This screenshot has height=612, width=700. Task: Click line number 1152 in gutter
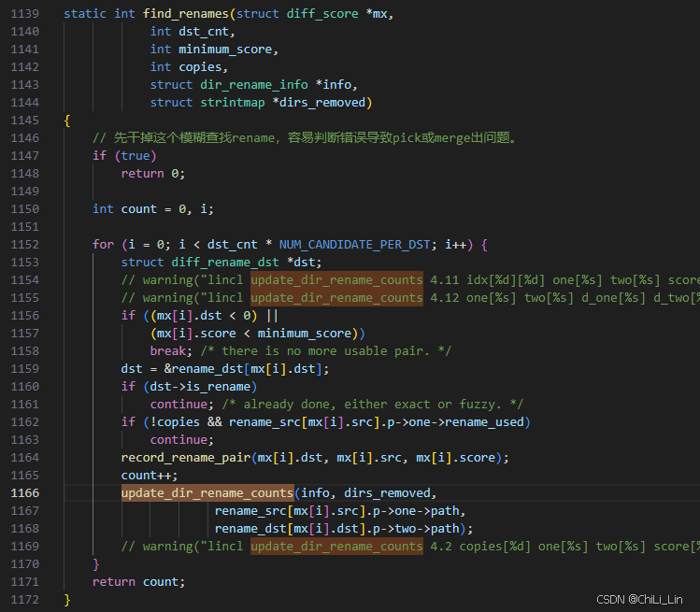[x=25, y=245]
